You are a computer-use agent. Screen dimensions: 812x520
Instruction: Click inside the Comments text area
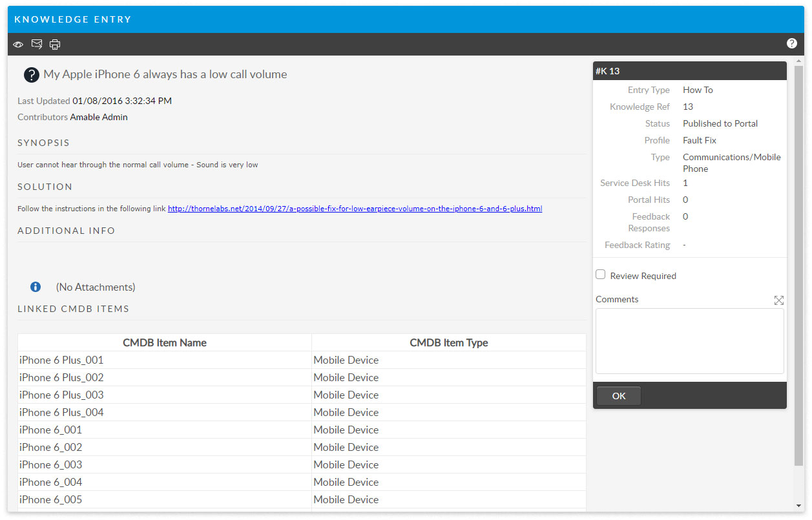tap(690, 341)
